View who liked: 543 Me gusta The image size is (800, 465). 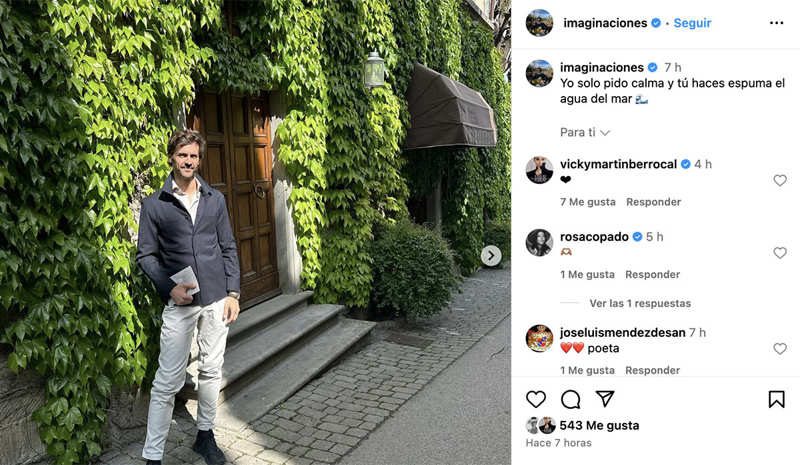[599, 425]
